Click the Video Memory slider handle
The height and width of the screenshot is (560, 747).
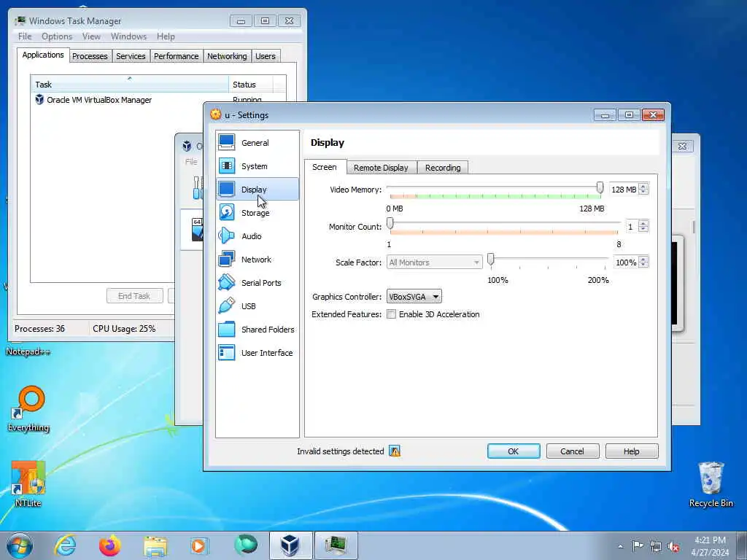(x=600, y=188)
